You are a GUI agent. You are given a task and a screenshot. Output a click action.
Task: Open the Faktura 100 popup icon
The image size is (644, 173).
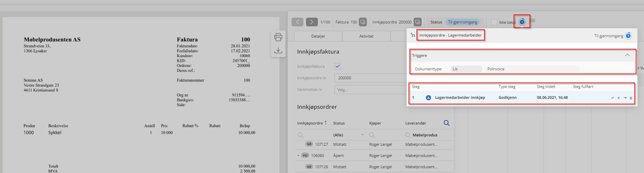click(363, 22)
